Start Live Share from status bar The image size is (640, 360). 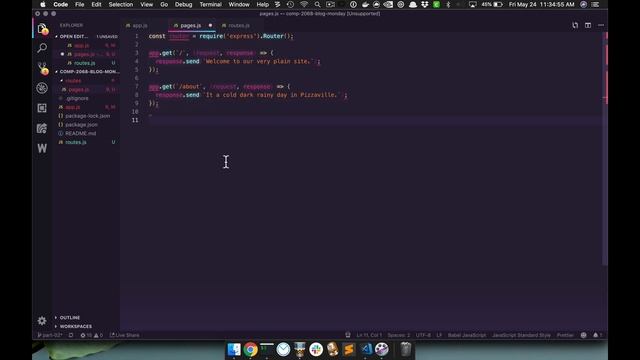coord(125,335)
